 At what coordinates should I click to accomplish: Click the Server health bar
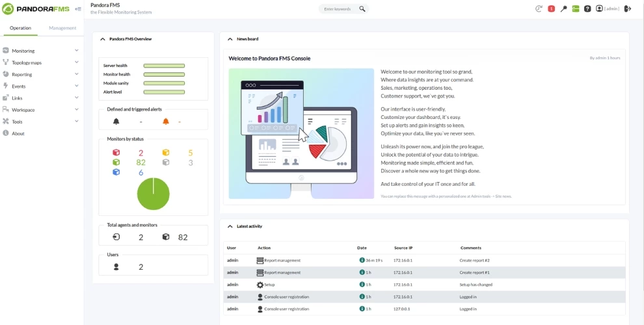click(x=164, y=66)
